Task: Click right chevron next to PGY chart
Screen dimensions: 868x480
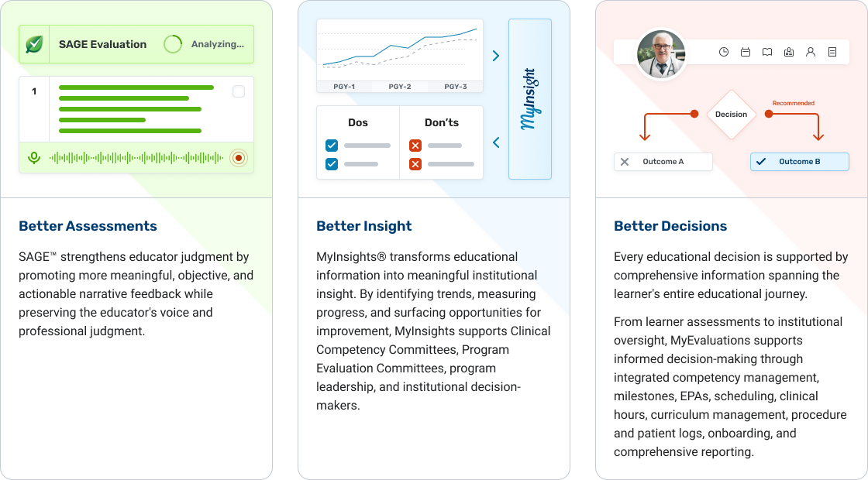Action: (496, 56)
